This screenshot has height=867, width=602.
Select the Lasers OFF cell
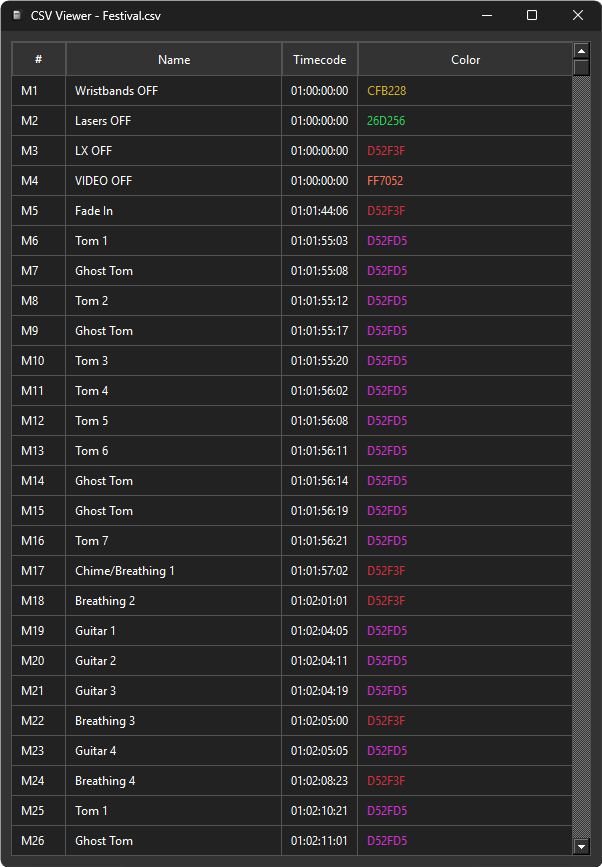coord(174,121)
